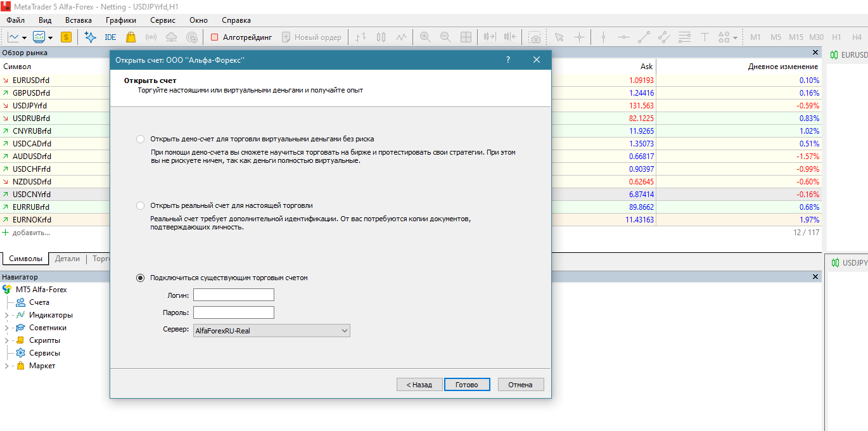
Task: Expand the Скрипты tree node
Action: pos(7,340)
